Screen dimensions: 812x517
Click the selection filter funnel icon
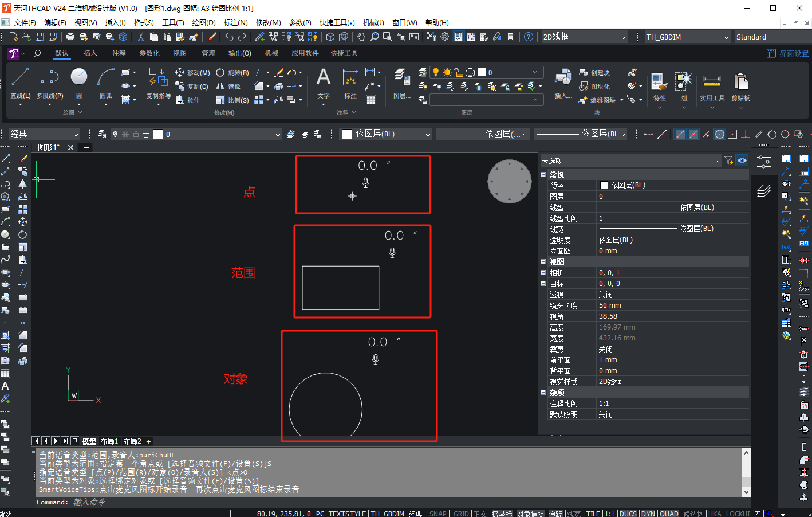(728, 161)
